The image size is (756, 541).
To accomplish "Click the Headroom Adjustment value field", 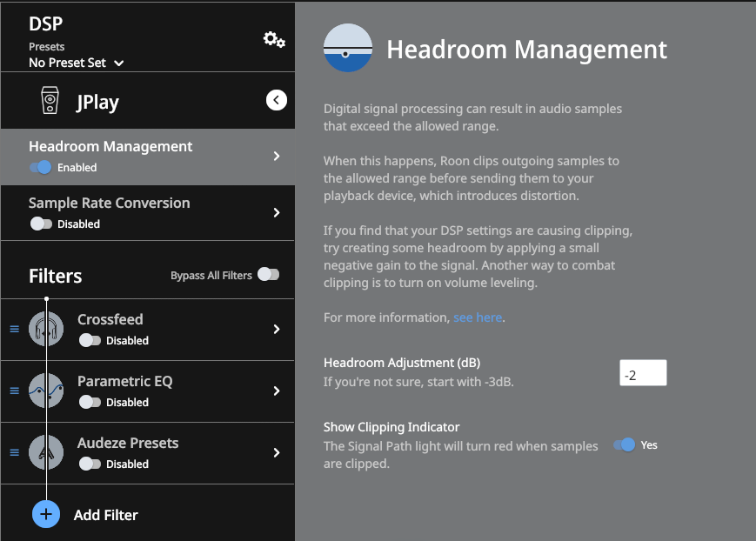I will coord(643,372).
